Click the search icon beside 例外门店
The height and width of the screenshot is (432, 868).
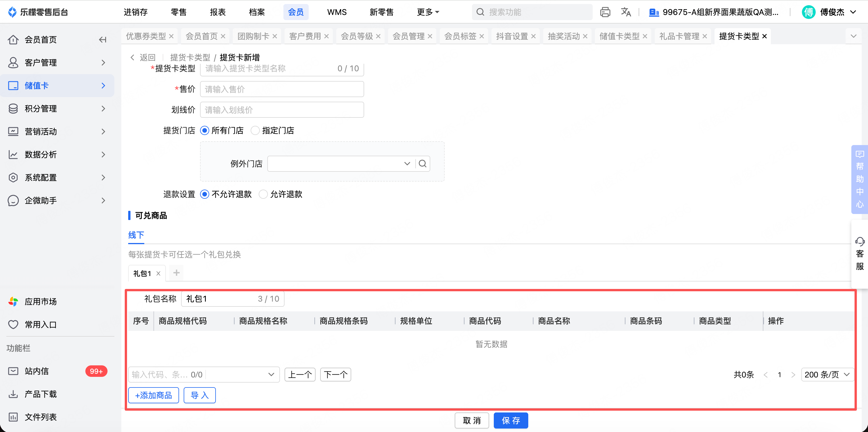423,164
